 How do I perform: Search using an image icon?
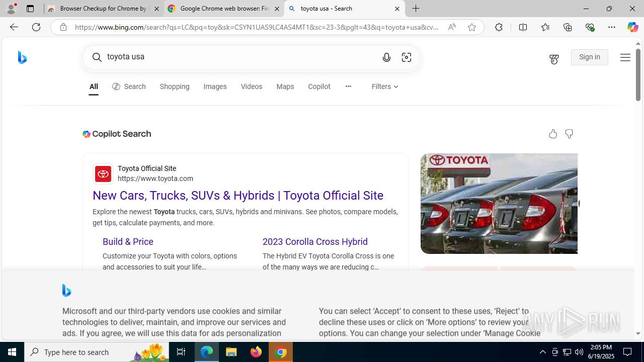pos(407,57)
